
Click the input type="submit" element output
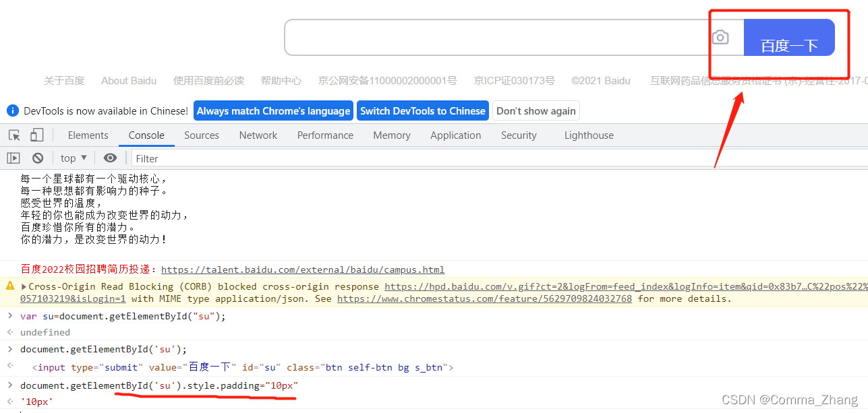tap(243, 367)
